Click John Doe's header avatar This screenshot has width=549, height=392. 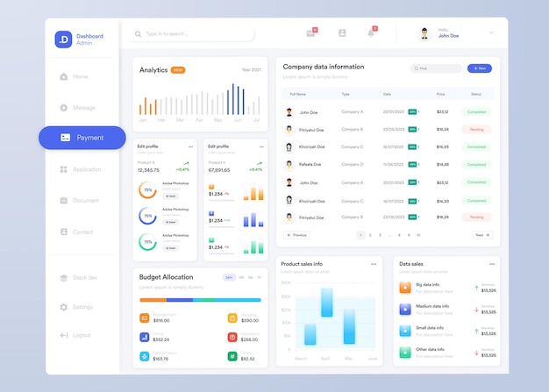tap(424, 33)
